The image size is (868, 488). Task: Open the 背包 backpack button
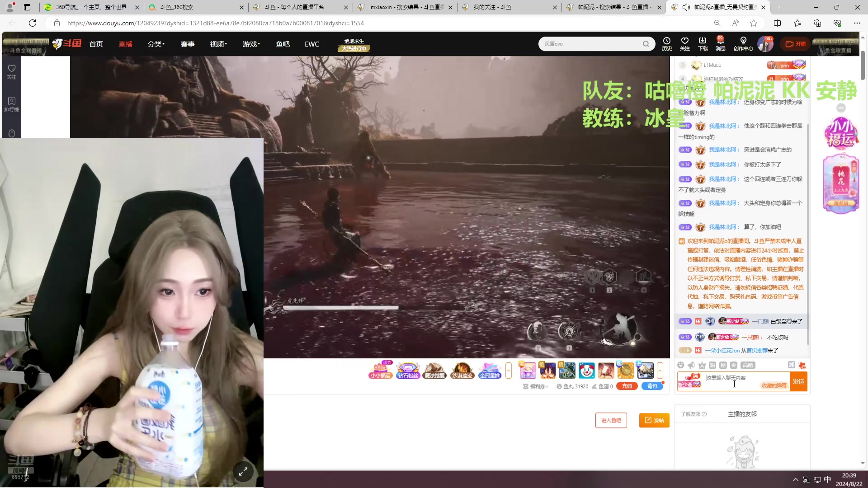(652, 386)
